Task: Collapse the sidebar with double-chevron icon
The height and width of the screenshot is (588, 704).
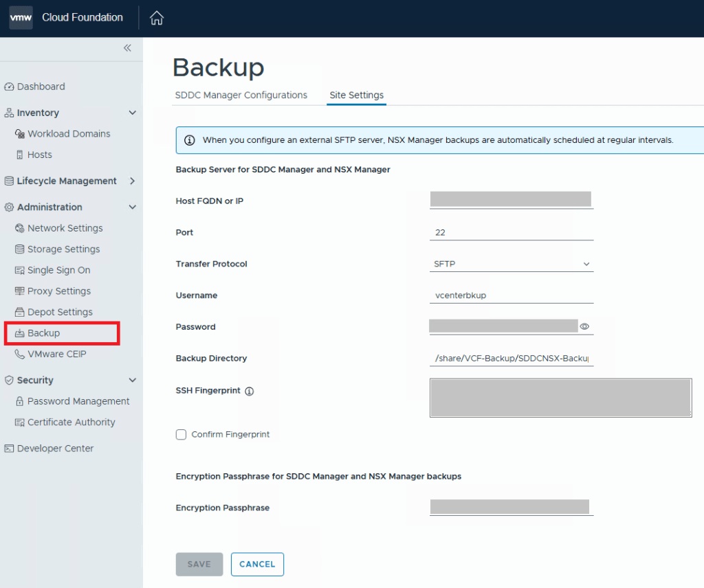Action: (127, 48)
